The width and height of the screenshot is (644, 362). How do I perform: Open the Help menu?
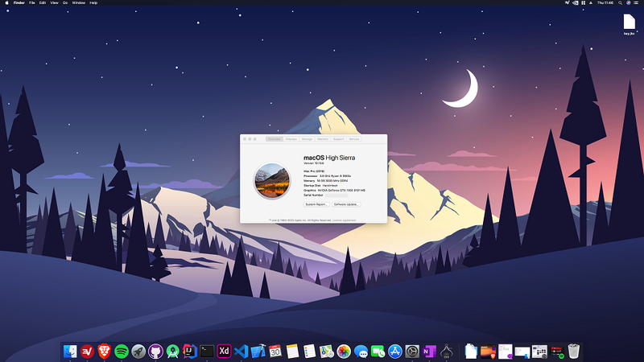coord(93,3)
